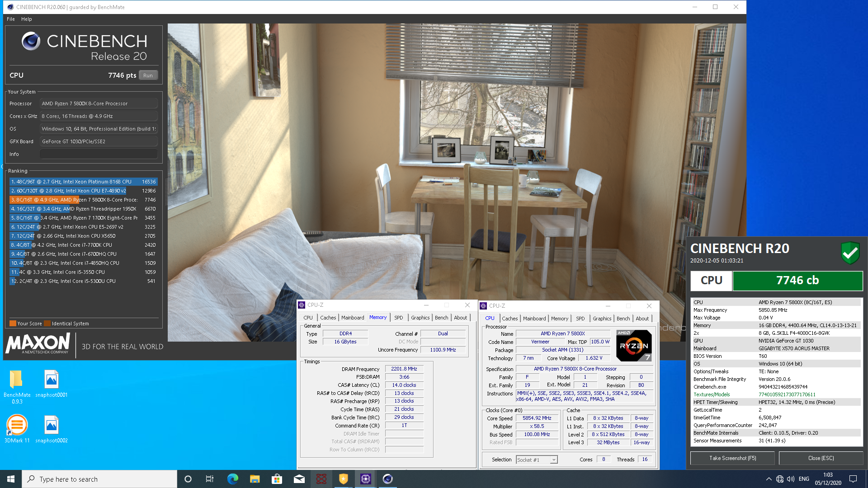Click the Xeon E5-2697 v2 ranking entry
This screenshot has height=488, width=868.
84,227
